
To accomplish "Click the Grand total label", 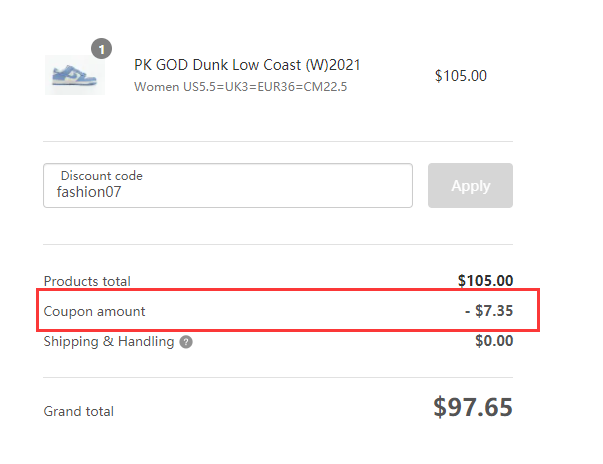I will tap(79, 411).
